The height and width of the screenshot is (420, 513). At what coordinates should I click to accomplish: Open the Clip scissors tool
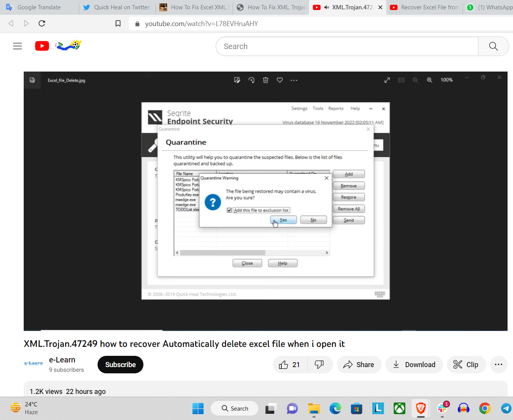coord(466,364)
